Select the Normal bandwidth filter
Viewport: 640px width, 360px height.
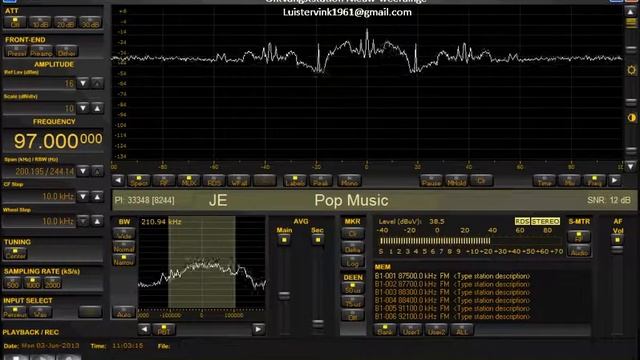coord(124,247)
